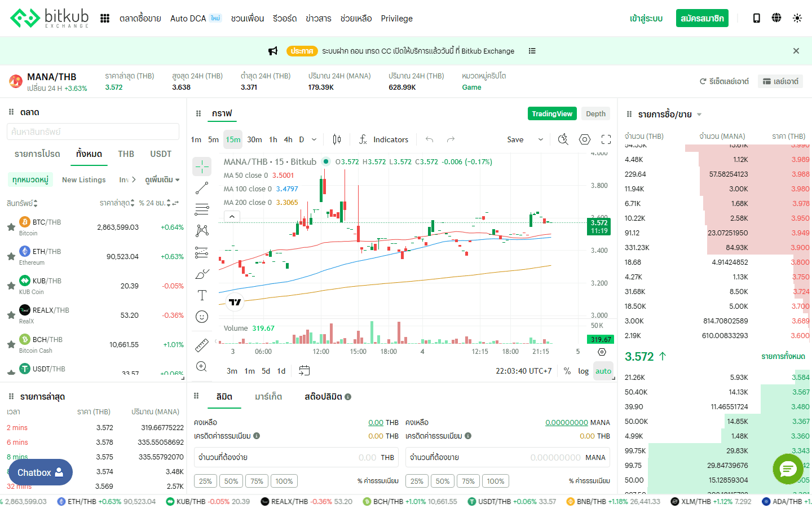Open candlestick chart style selector
This screenshot has height=508, width=812.
337,139
